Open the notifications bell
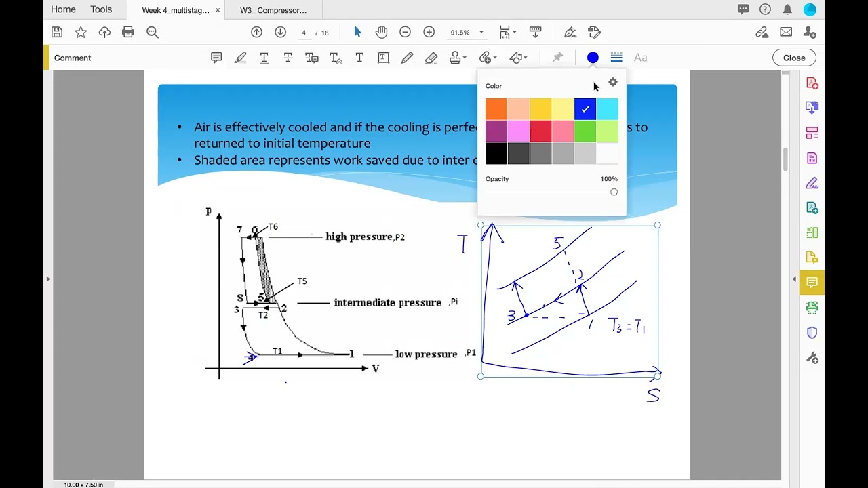Screen dimensions: 868x488 point(787,9)
